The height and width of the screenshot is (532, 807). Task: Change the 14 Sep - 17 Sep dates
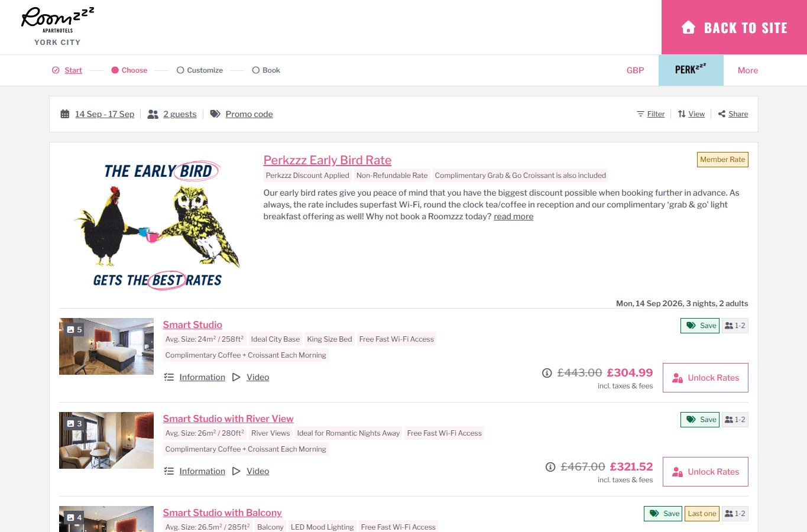[105, 114]
